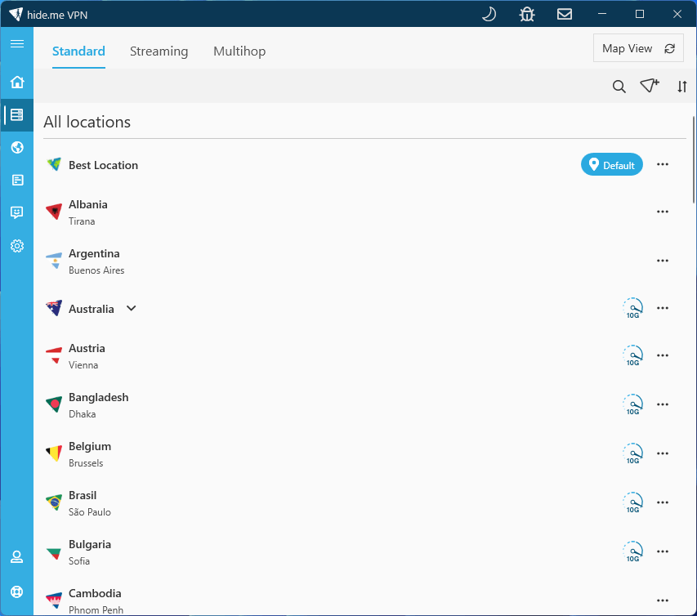
Task: Select the Bulgaria location
Action: click(364, 551)
